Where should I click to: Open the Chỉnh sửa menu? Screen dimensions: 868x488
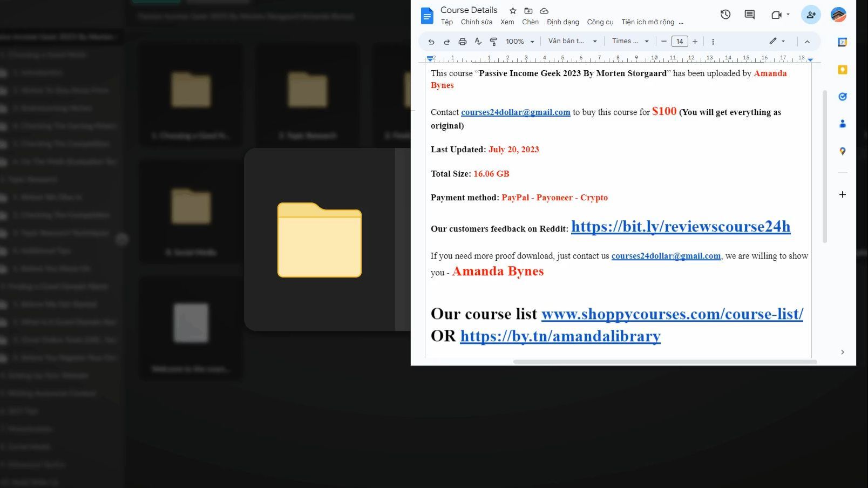click(x=477, y=22)
